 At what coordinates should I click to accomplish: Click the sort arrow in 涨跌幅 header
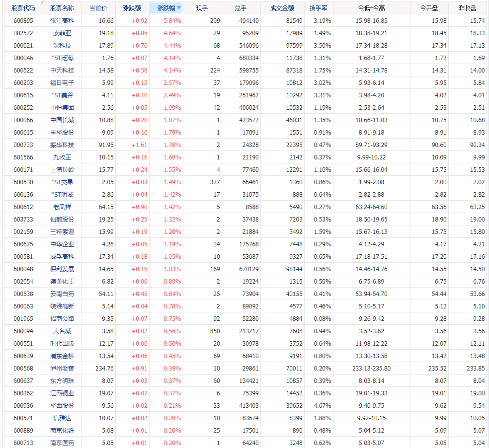[179, 8]
